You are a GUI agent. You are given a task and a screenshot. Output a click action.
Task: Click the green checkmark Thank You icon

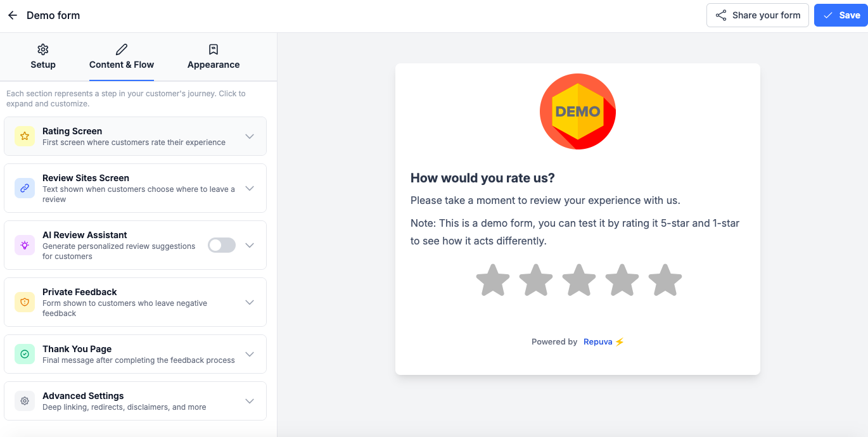pos(25,354)
